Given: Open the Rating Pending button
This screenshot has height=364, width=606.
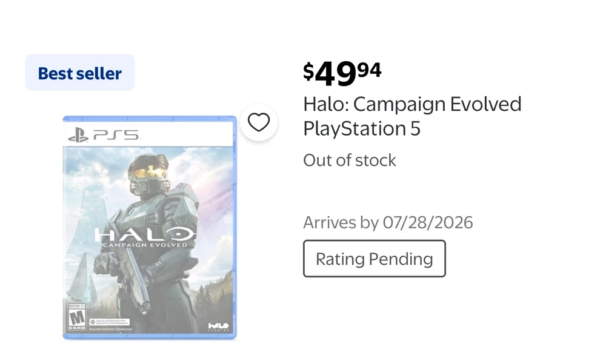Looking at the screenshot, I should coord(374,259).
